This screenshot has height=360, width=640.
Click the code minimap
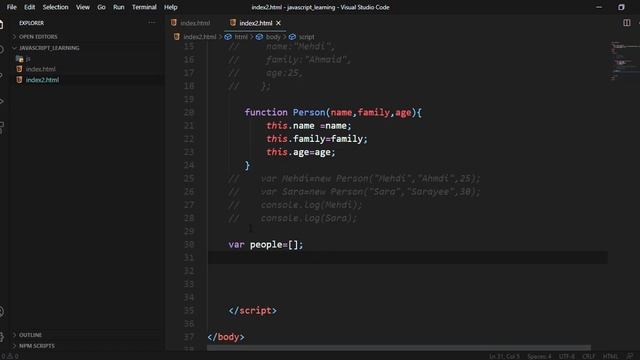click(x=624, y=60)
